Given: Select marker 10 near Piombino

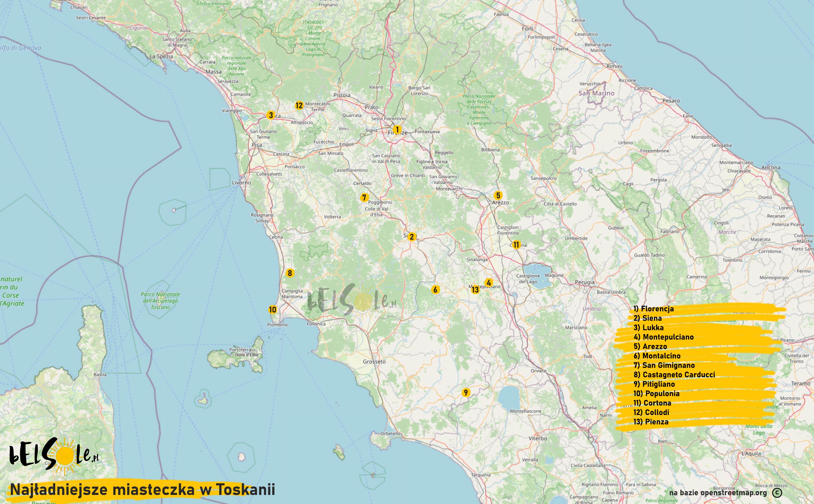Looking at the screenshot, I should point(273,310).
